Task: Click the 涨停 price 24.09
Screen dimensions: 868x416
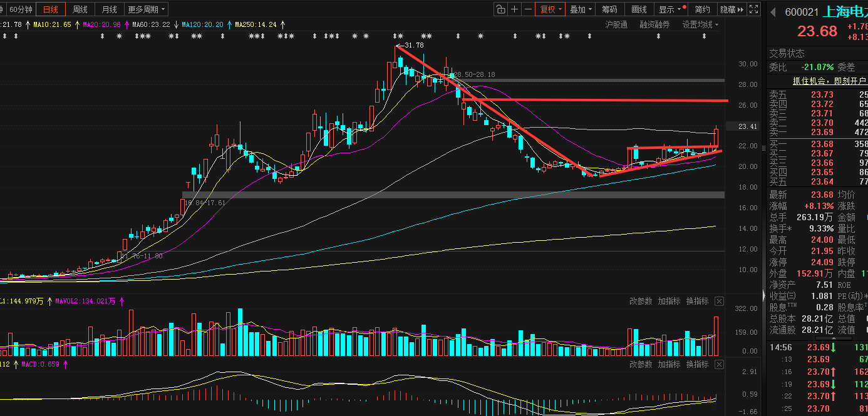Action: (x=822, y=262)
